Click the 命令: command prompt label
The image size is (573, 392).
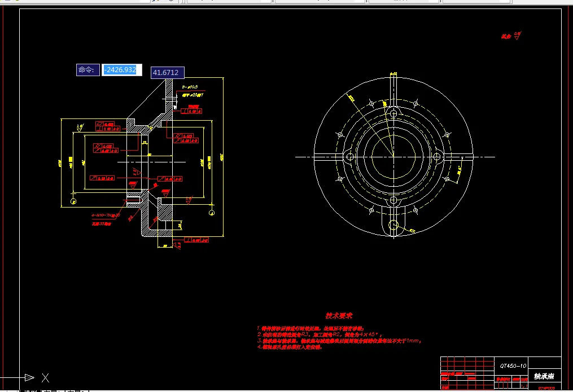coord(88,70)
